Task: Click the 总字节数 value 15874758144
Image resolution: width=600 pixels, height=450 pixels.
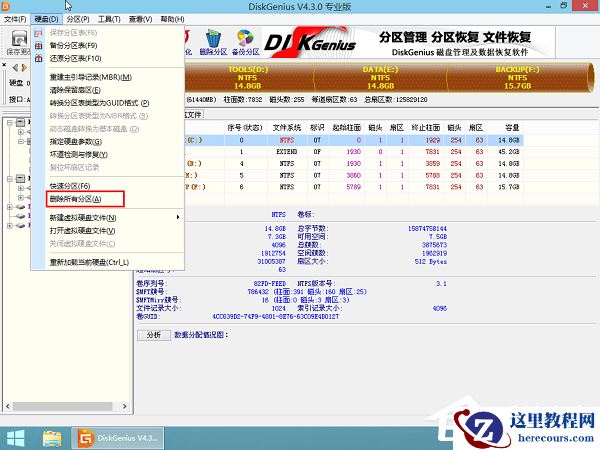Action: click(x=427, y=228)
